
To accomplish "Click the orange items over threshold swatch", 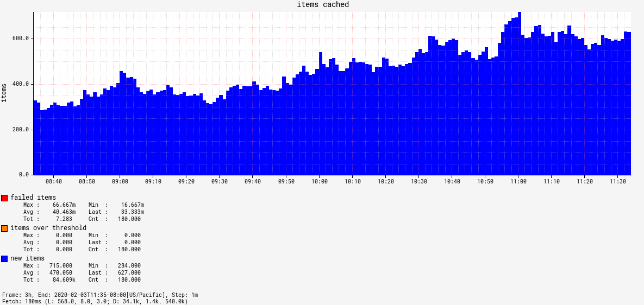I will [4, 228].
